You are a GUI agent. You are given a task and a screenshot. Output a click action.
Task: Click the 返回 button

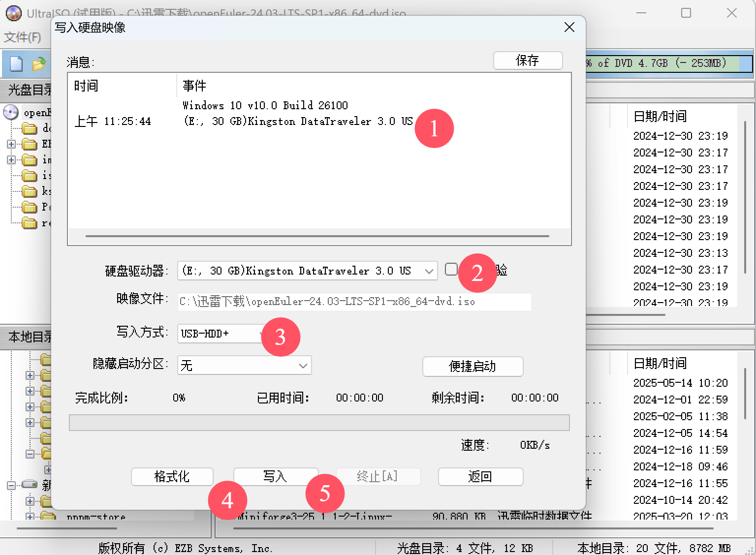[x=480, y=476]
